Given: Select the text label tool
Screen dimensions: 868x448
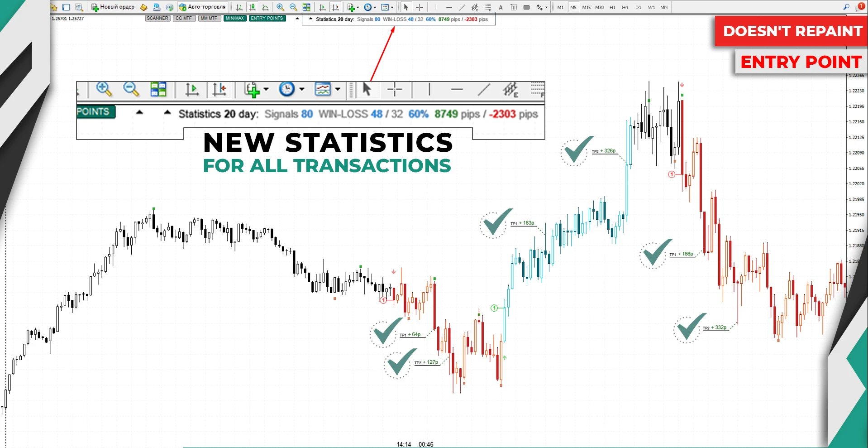Looking at the screenshot, I should (513, 7).
